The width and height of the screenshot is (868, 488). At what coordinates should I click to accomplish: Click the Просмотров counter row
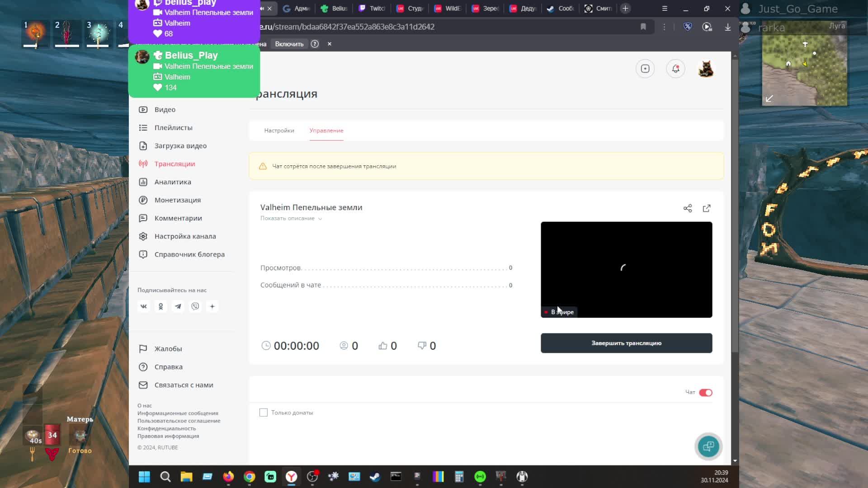387,268
